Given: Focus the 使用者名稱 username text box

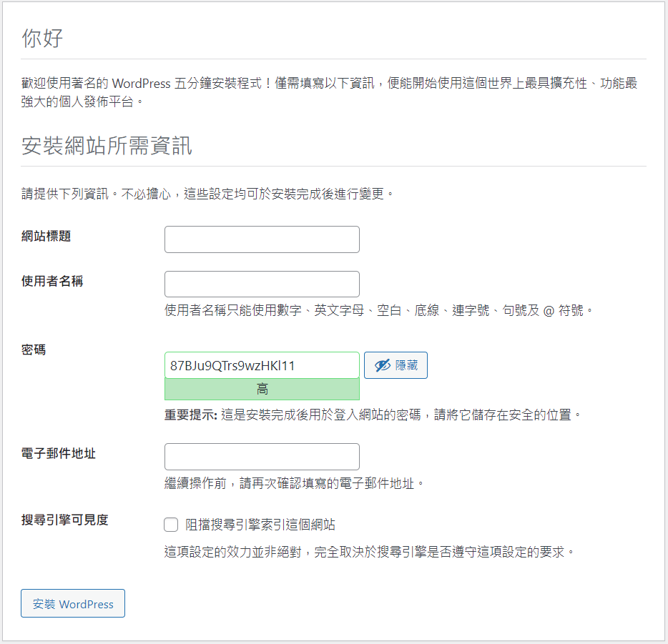Looking at the screenshot, I should [262, 284].
